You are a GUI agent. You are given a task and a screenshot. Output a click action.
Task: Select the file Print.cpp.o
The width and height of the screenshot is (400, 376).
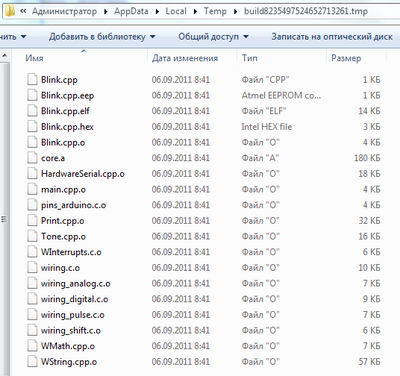pos(63,221)
